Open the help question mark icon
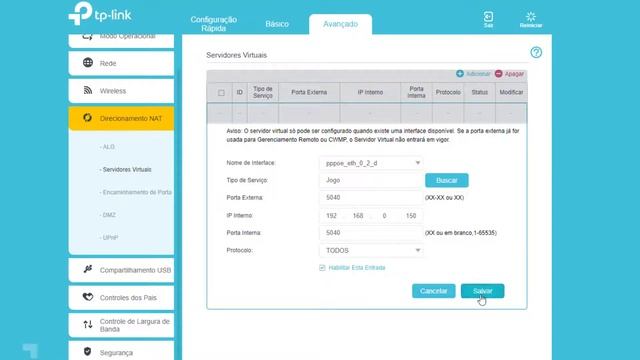 pyautogui.click(x=536, y=52)
